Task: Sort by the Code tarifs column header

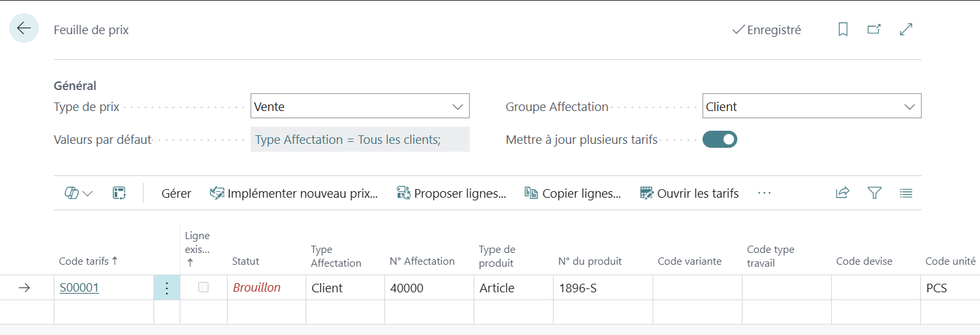Action: point(89,261)
